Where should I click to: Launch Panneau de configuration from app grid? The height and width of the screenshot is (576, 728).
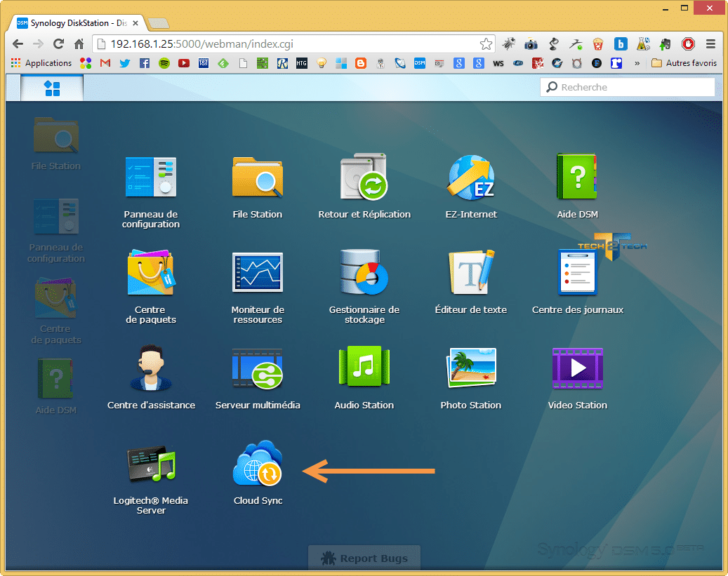pyautogui.click(x=151, y=178)
